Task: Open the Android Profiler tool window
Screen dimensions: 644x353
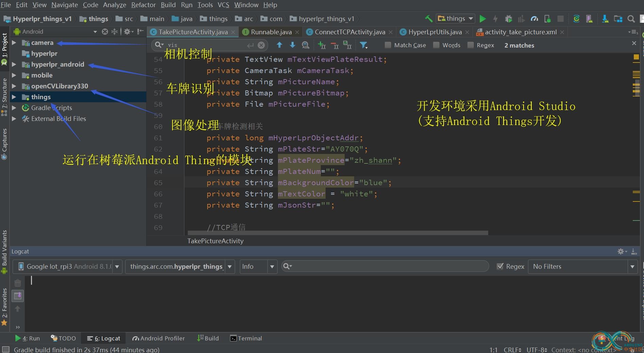Action: click(x=159, y=338)
